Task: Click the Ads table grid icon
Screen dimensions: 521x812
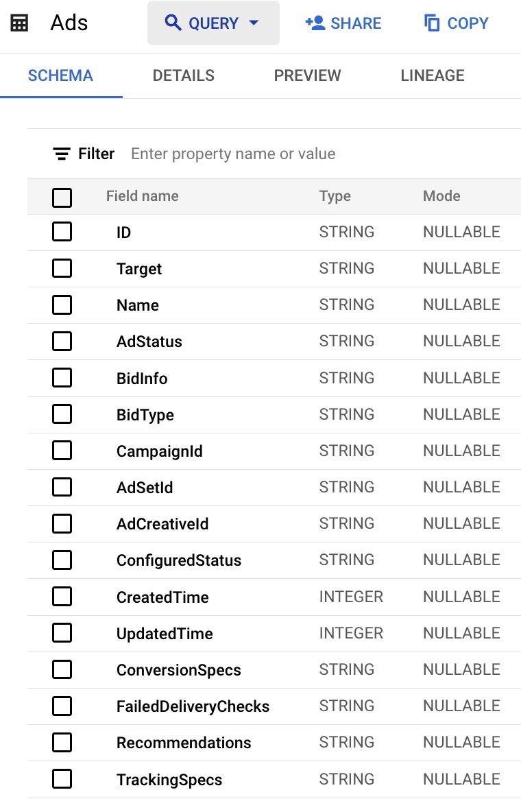Action: point(20,23)
